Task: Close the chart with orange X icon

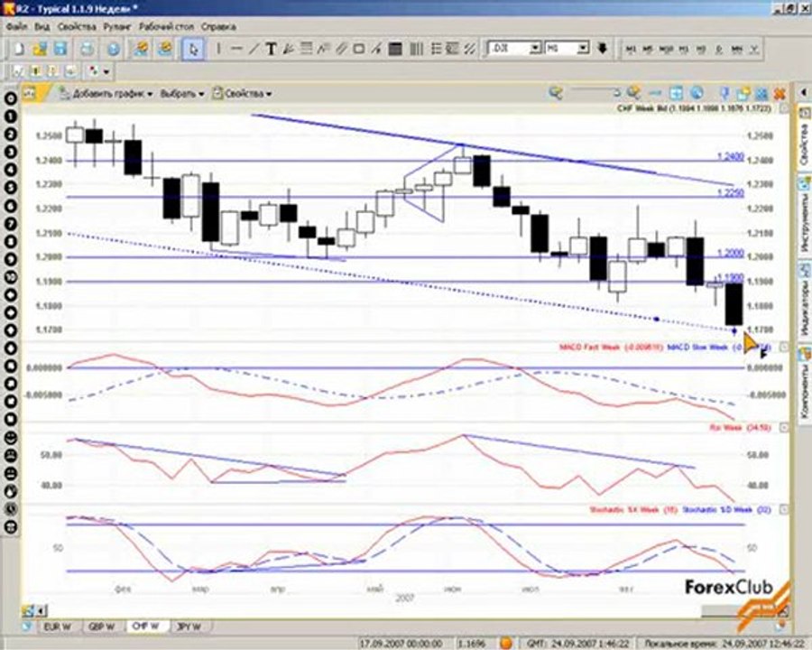Action: tap(780, 94)
